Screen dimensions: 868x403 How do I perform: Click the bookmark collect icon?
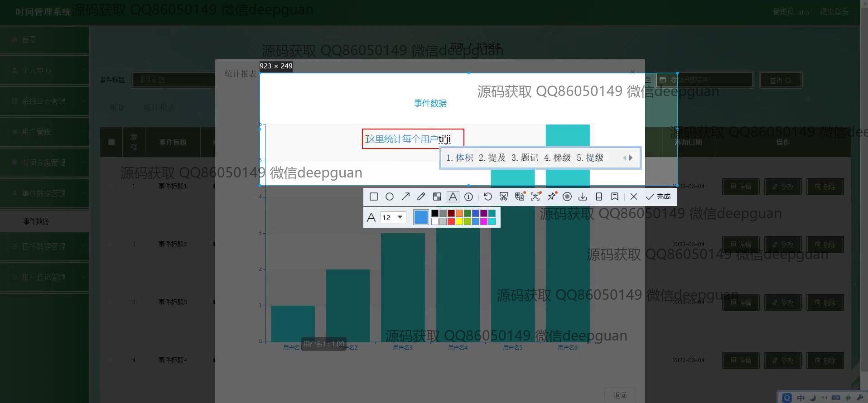pyautogui.click(x=615, y=197)
